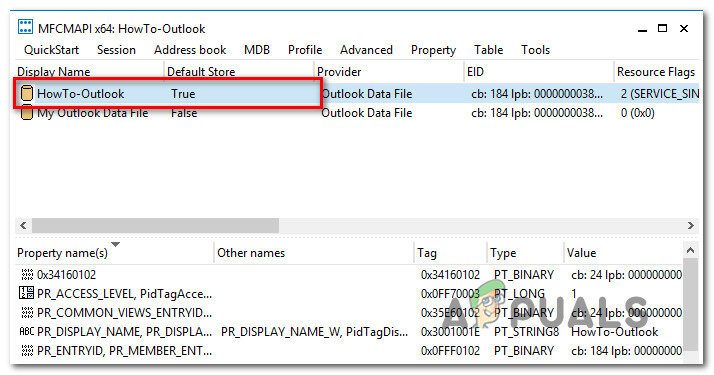
Task: Open the Profile menu
Action: (x=305, y=50)
